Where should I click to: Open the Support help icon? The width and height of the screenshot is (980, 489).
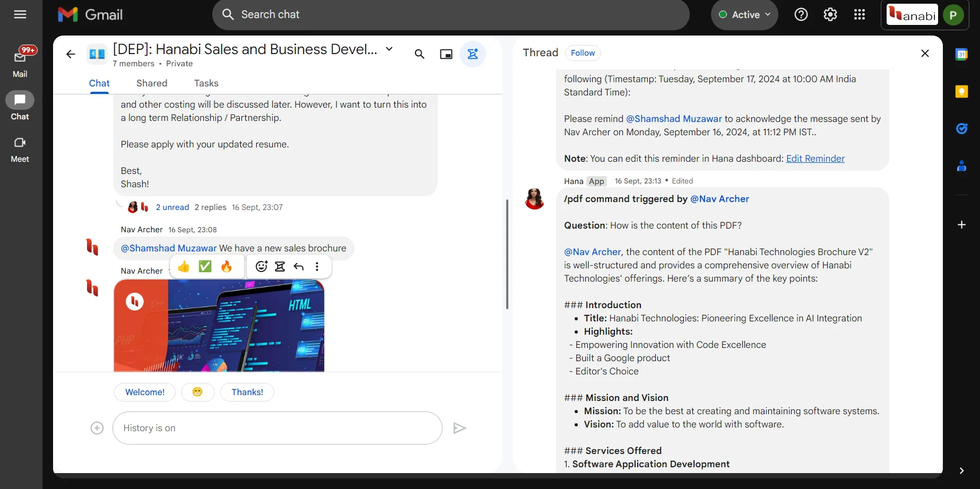click(x=801, y=14)
